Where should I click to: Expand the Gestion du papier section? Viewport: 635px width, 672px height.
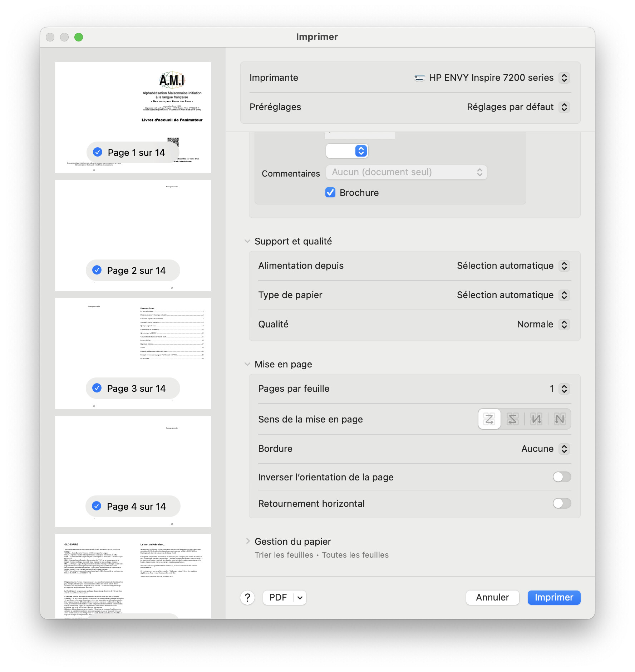[247, 541]
